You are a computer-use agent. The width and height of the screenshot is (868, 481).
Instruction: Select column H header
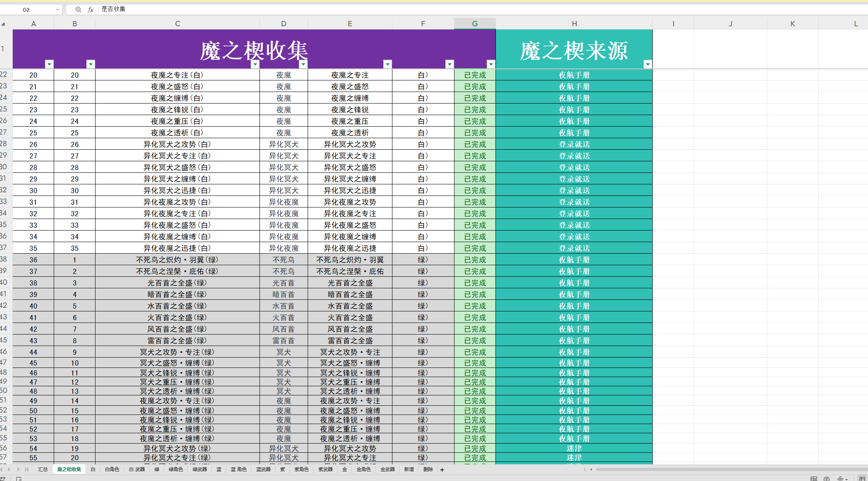(x=574, y=24)
